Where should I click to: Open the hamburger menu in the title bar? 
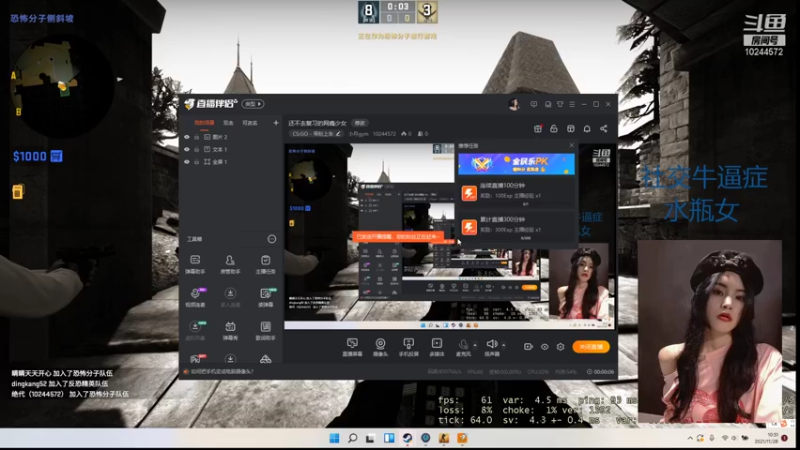[x=572, y=104]
